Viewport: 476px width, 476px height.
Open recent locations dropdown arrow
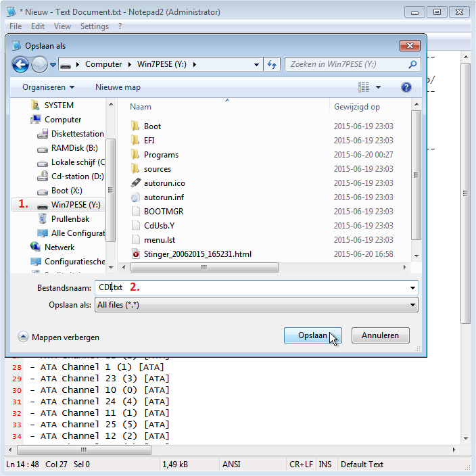tap(53, 64)
